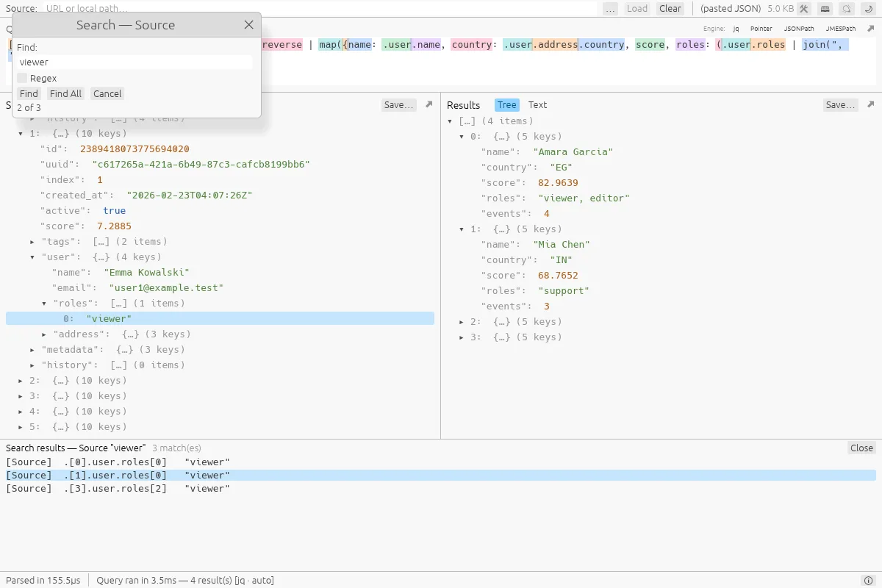
Task: Expand source item 3
Action: (21, 396)
